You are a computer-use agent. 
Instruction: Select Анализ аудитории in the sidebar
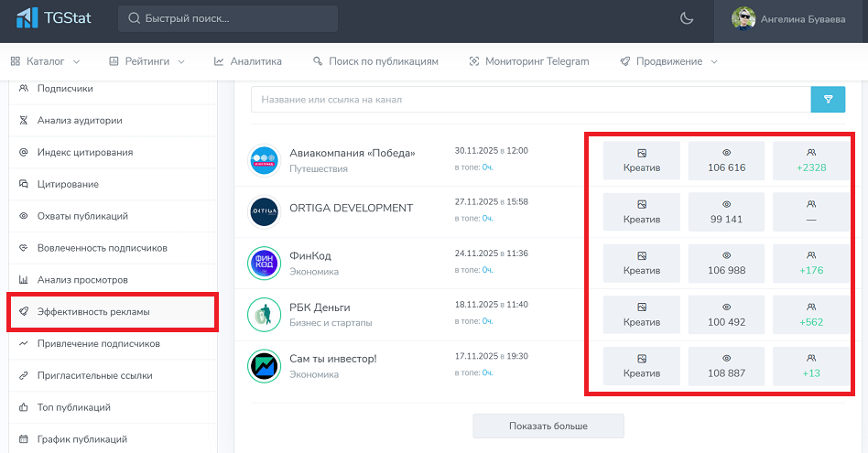pyautogui.click(x=80, y=120)
